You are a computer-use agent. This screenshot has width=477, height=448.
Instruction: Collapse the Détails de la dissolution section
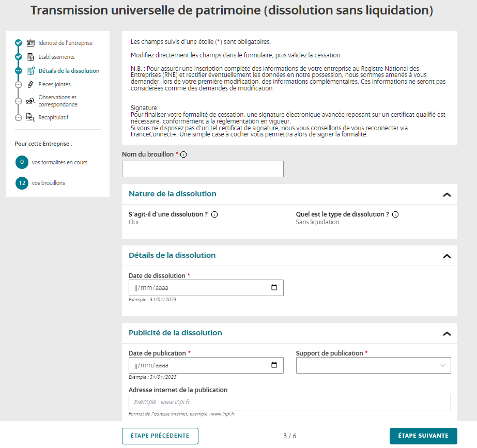click(447, 256)
